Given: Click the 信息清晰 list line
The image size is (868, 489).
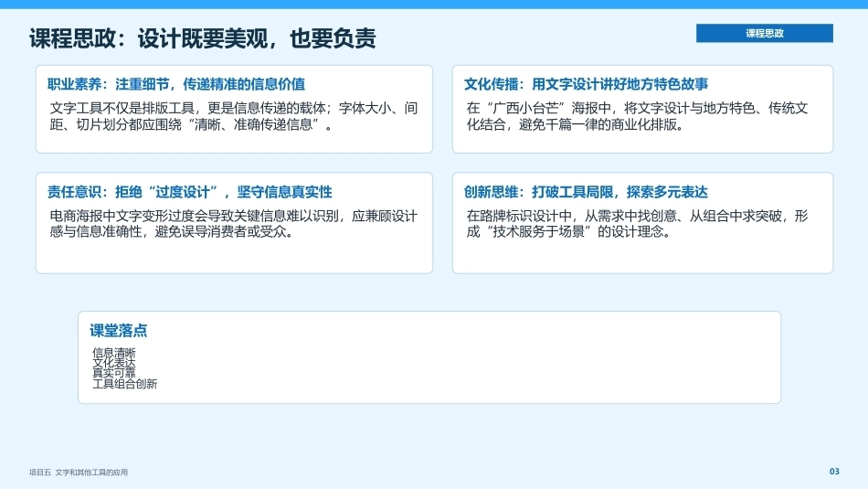Looking at the screenshot, I should point(113,352).
